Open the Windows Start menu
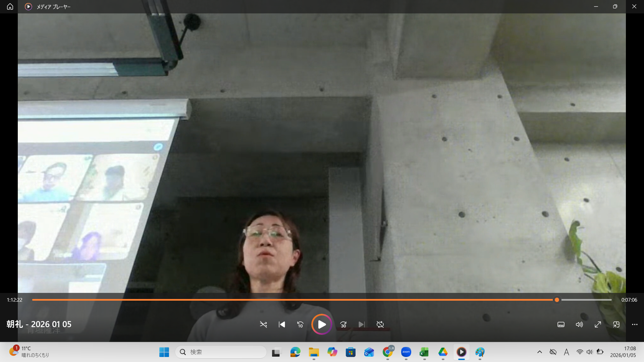This screenshot has width=644, height=362. (x=164, y=352)
